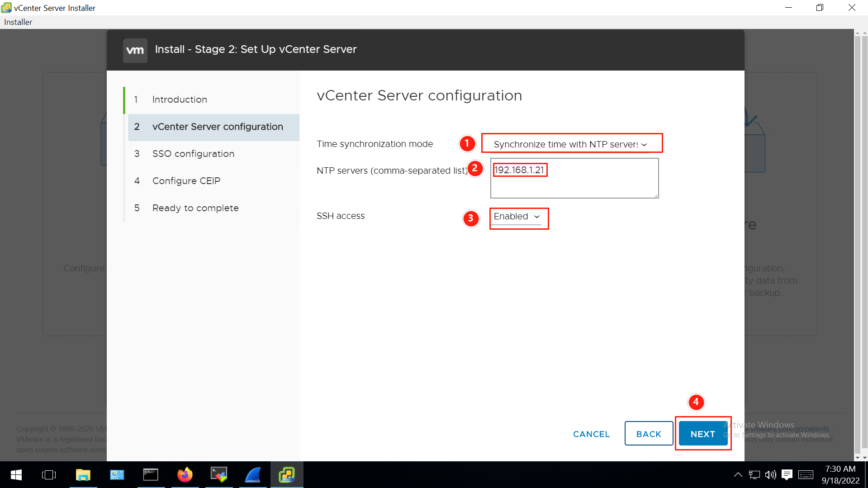Click the SSH access label

click(341, 216)
